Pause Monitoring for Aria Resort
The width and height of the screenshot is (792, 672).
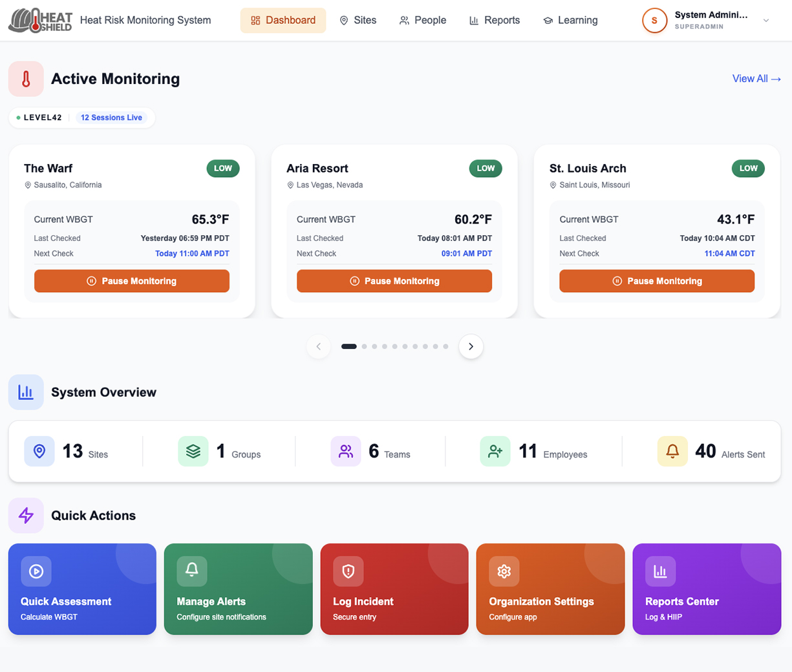[394, 281]
